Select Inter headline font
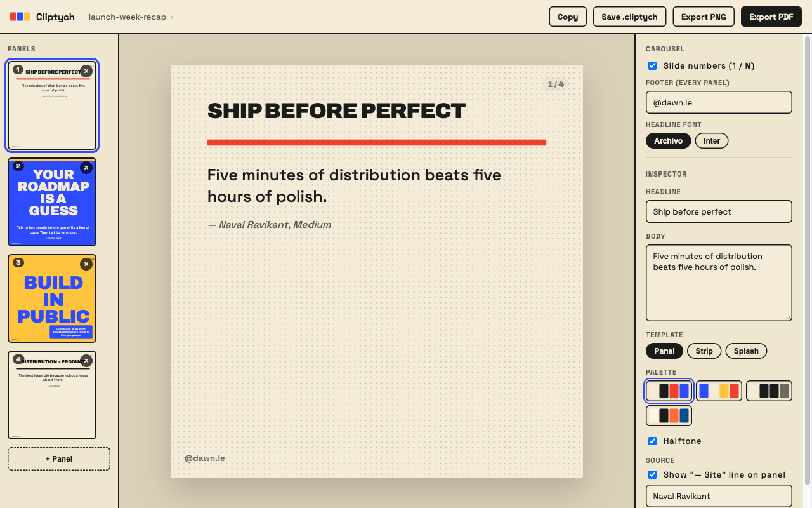The width and height of the screenshot is (812, 508). pyautogui.click(x=712, y=140)
